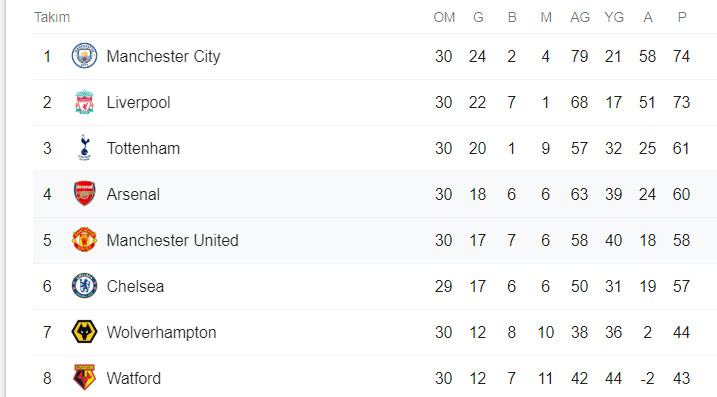The width and height of the screenshot is (717, 397).
Task: Click the Liverpool club crest
Action: coord(84,102)
